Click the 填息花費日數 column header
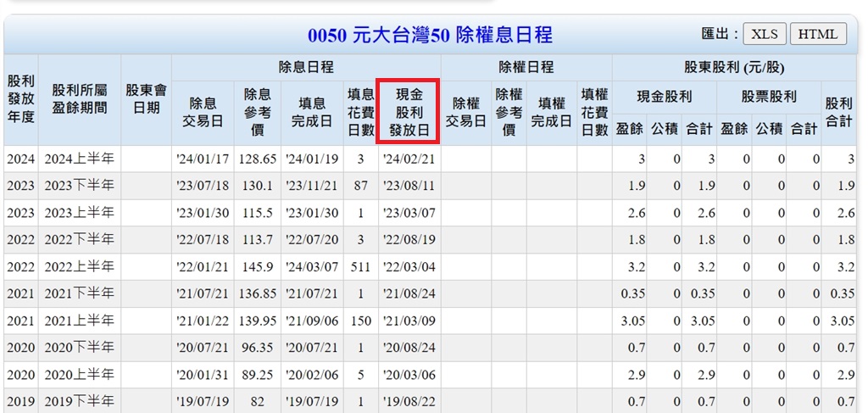This screenshot has width=868, height=413. click(x=360, y=113)
